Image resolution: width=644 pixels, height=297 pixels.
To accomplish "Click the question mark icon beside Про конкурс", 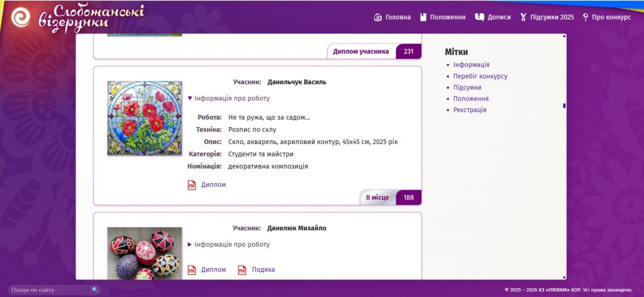I will tap(586, 17).
